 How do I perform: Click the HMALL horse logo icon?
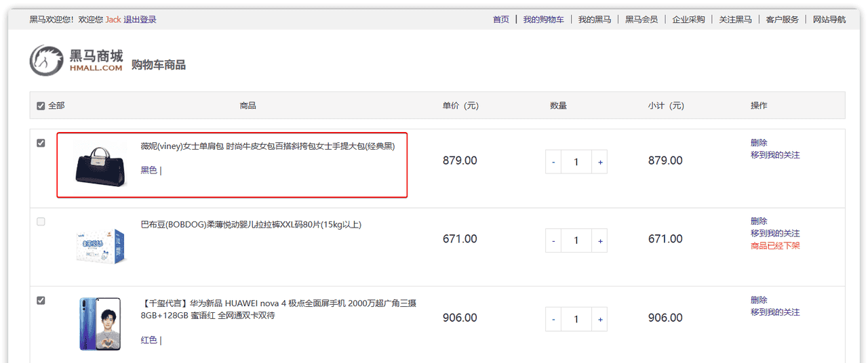pos(47,60)
